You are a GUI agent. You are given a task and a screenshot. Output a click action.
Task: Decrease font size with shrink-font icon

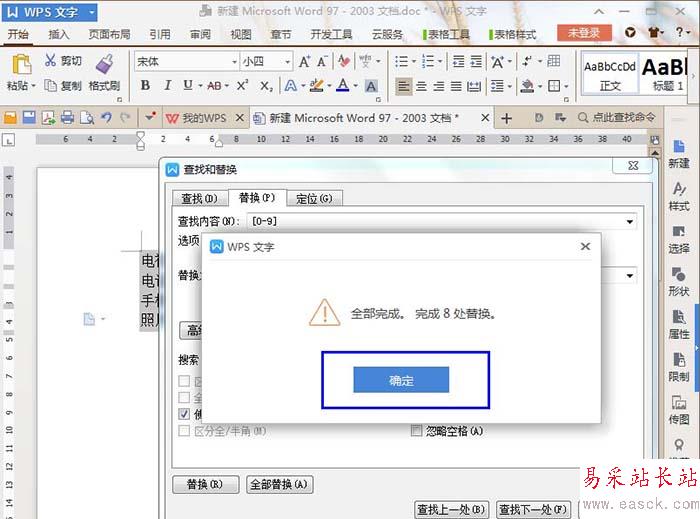(x=322, y=61)
